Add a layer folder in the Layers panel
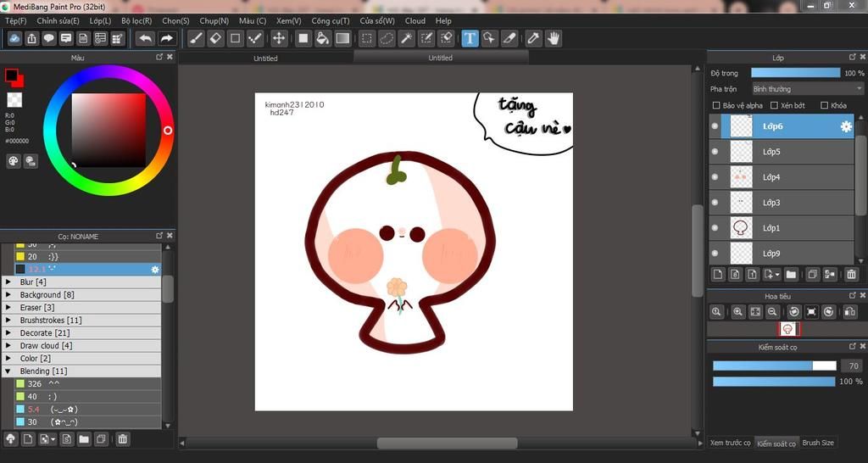This screenshot has width=868, height=463. click(x=791, y=274)
